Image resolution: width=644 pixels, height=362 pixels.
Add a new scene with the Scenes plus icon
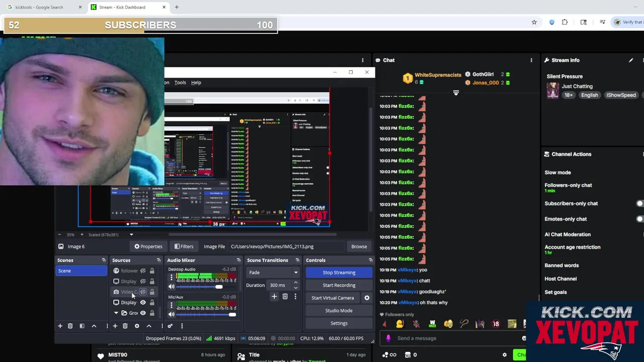point(60,326)
